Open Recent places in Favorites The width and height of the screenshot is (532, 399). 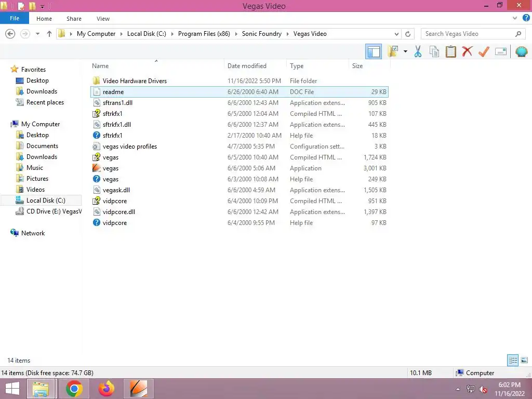pos(45,102)
